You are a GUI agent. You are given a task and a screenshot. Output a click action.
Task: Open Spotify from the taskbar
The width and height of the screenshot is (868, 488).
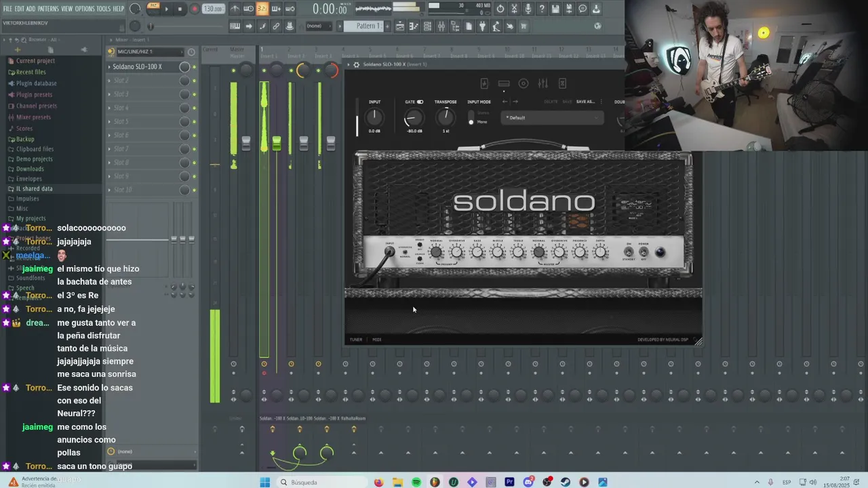point(416,482)
